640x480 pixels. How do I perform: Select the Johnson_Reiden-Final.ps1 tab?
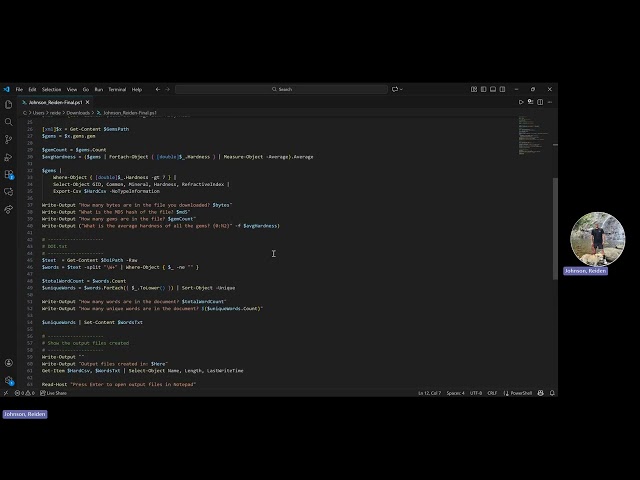point(56,102)
